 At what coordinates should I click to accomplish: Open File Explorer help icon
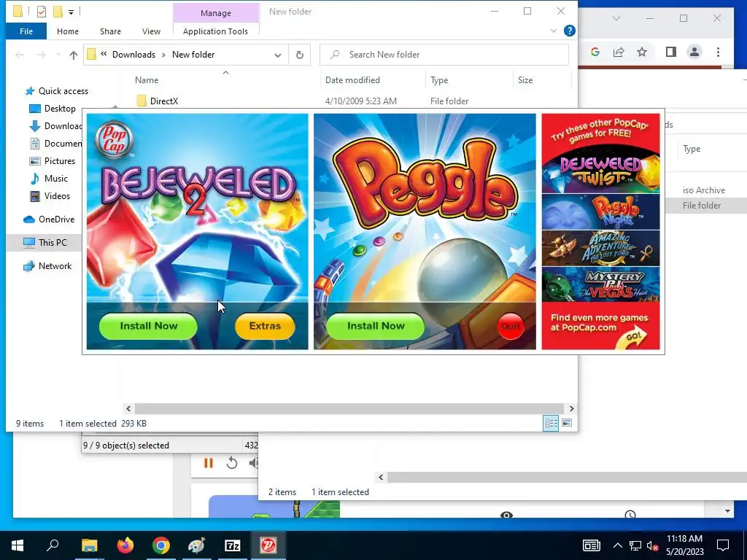[569, 31]
